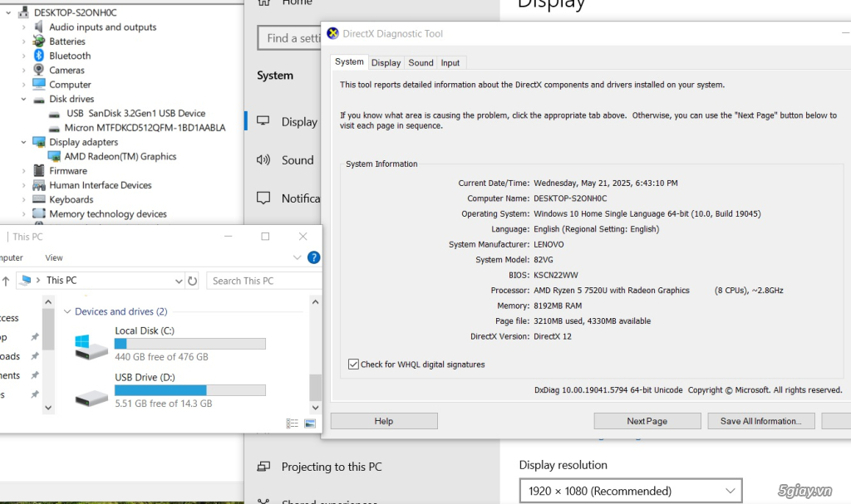Click the USB Drive (D:) drive icon
This screenshot has height=504, width=851.
click(x=91, y=399)
